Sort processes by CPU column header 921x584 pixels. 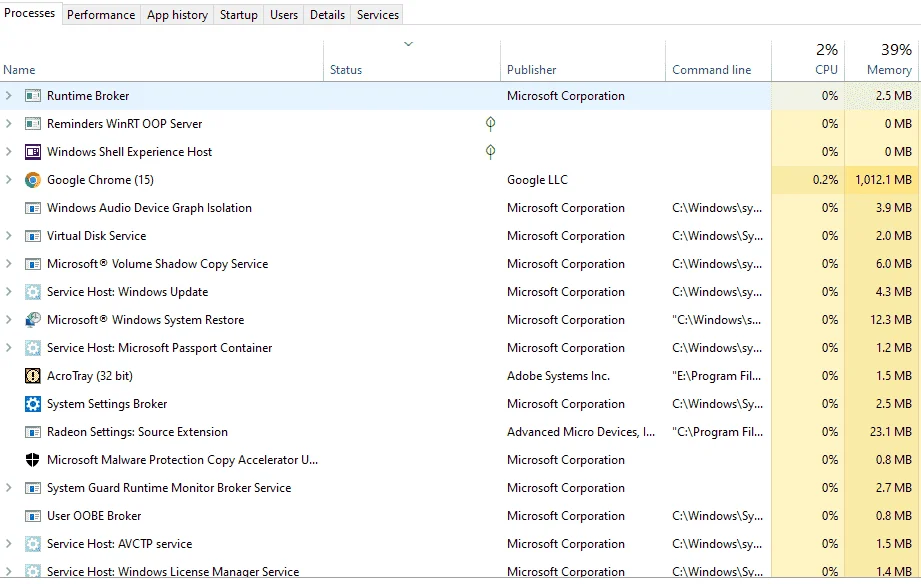(x=808, y=61)
